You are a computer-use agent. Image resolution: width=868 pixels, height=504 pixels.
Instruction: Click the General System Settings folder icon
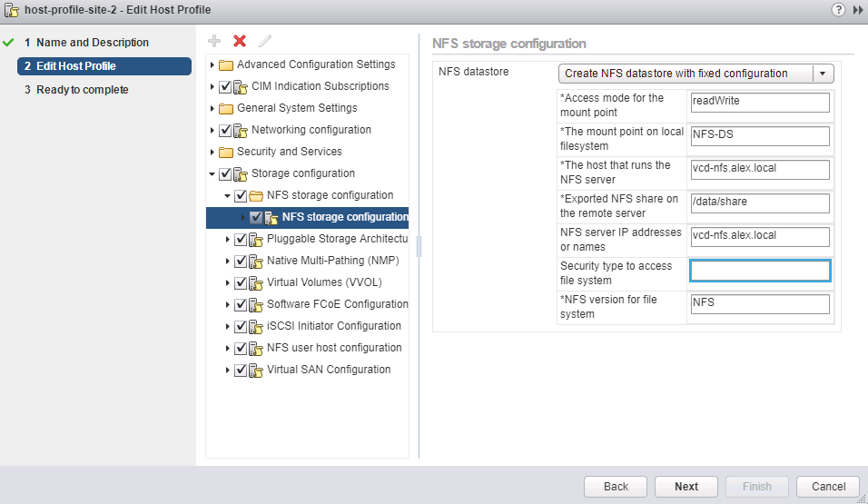point(226,109)
